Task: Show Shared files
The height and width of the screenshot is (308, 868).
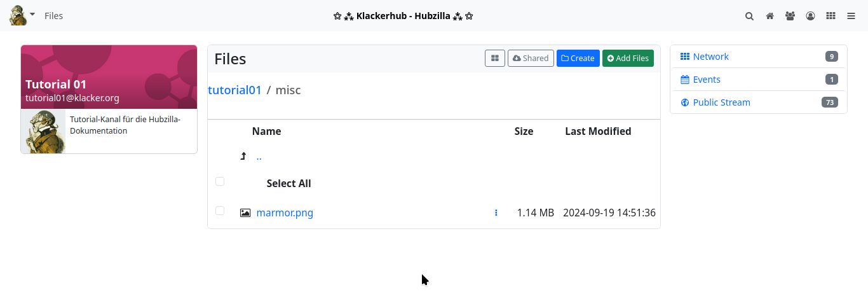Action: click(x=531, y=58)
